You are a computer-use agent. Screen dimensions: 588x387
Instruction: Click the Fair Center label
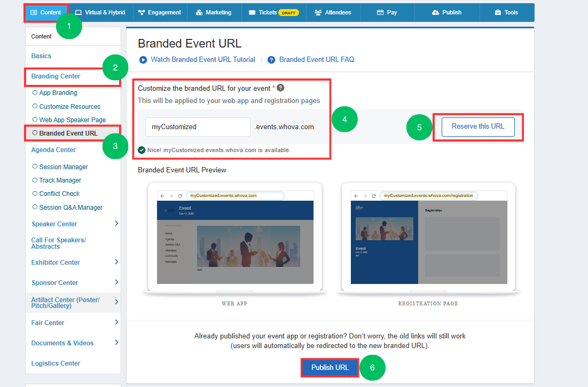click(x=48, y=323)
